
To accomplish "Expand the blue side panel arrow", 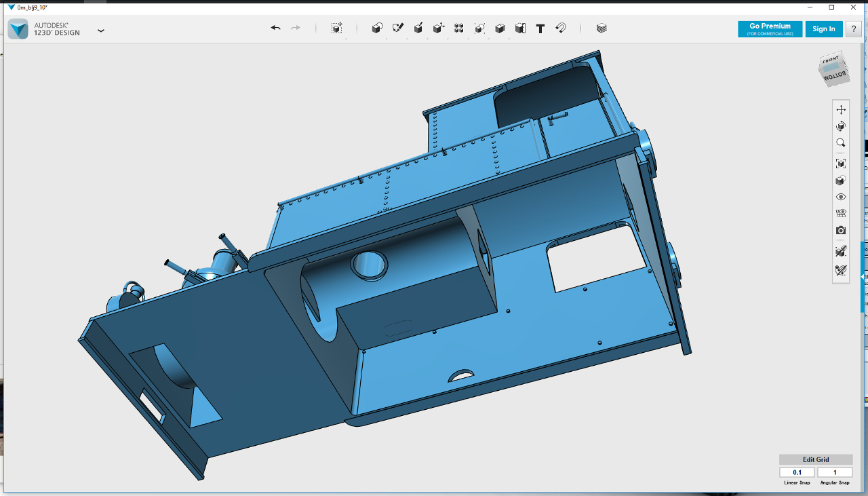I will (x=864, y=277).
